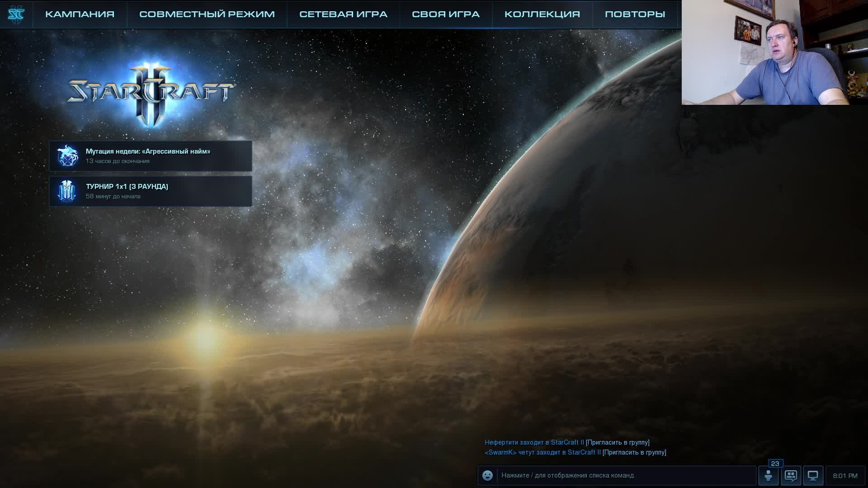Image resolution: width=868 pixels, height=488 pixels.
Task: Click the StarCraft II home logo icon
Action: coord(16,14)
